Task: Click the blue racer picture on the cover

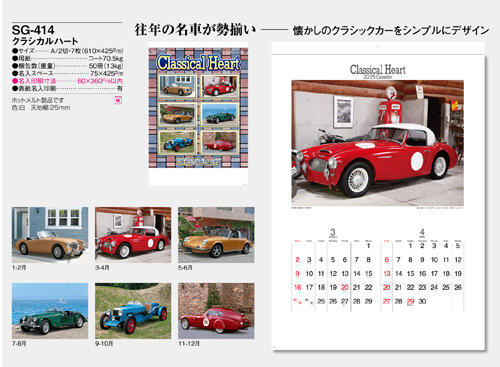Action: coord(177,142)
